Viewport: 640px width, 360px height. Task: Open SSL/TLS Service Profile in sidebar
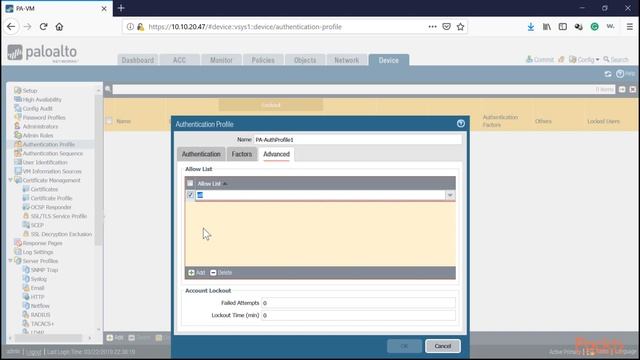click(x=58, y=216)
